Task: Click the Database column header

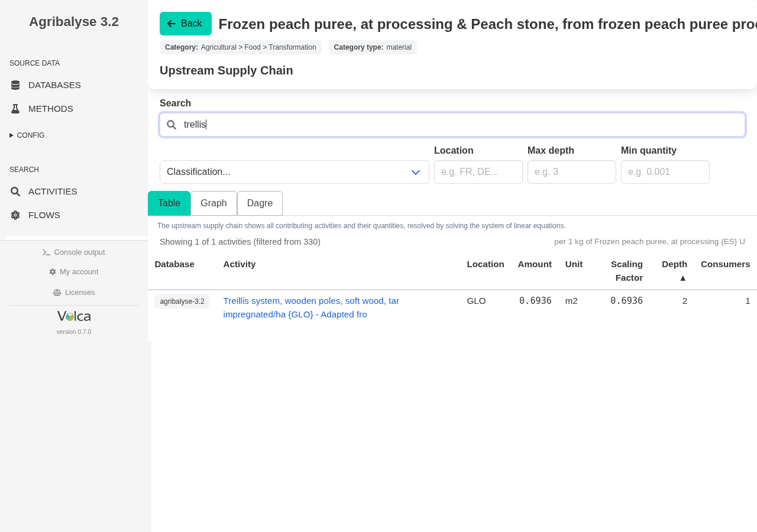Action: click(174, 264)
